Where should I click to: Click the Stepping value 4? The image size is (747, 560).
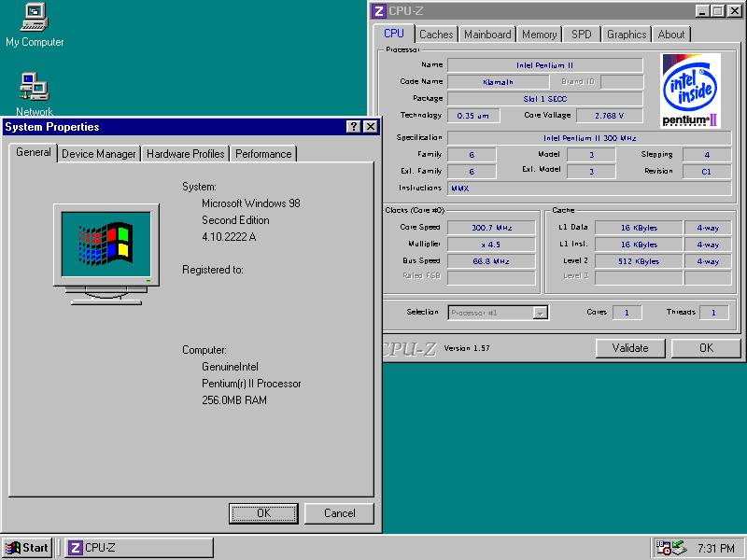(707, 155)
